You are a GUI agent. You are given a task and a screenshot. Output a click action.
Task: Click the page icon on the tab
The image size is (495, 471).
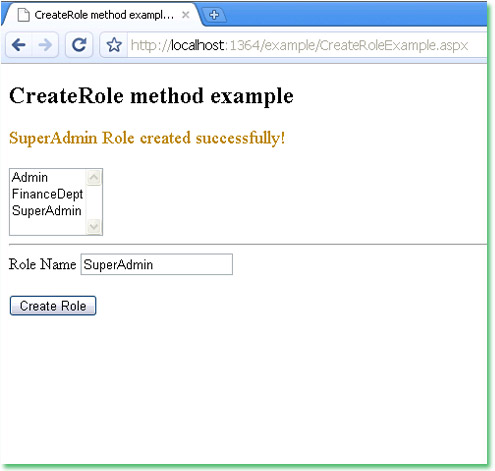tap(23, 15)
